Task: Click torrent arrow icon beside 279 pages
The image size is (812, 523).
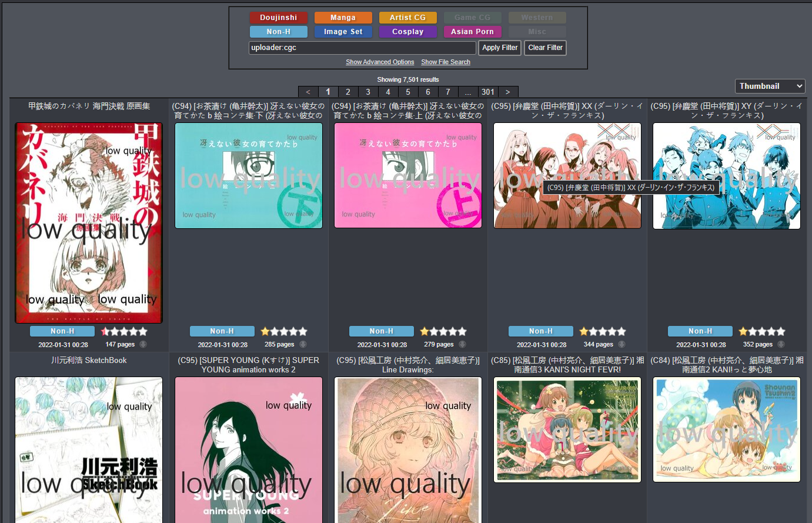Action: pos(462,344)
